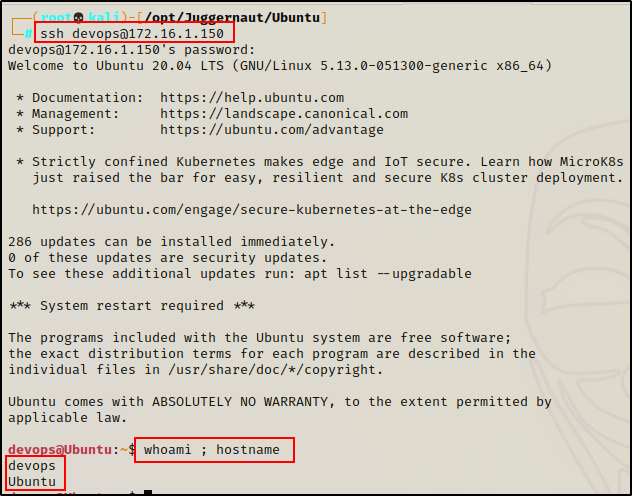The height and width of the screenshot is (496, 632).
Task: Click the whoami ; hostname command
Action: pos(214,450)
